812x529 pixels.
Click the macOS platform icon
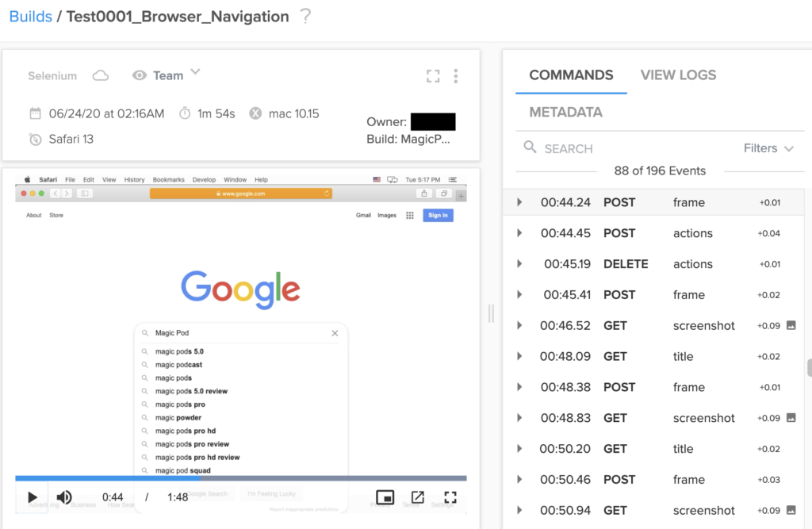click(255, 113)
